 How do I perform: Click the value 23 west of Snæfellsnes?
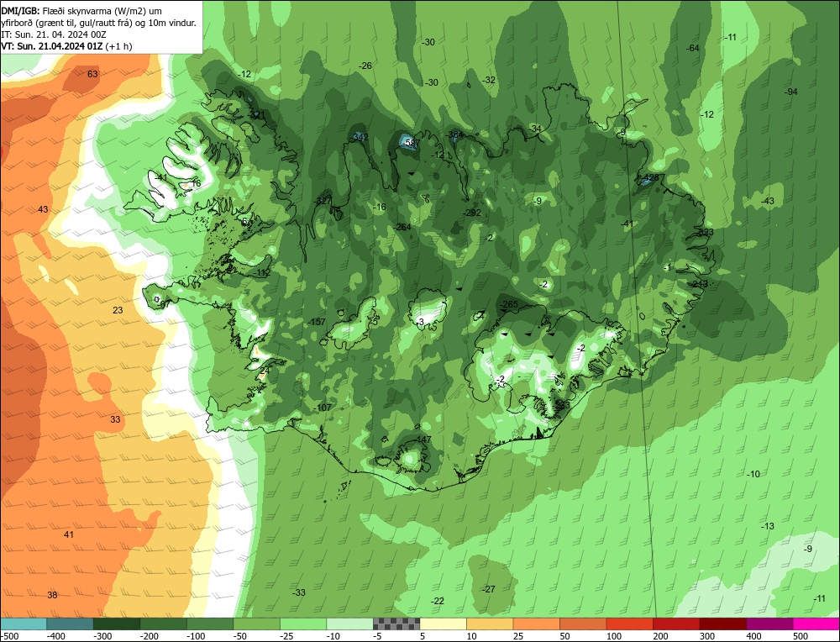pos(118,310)
